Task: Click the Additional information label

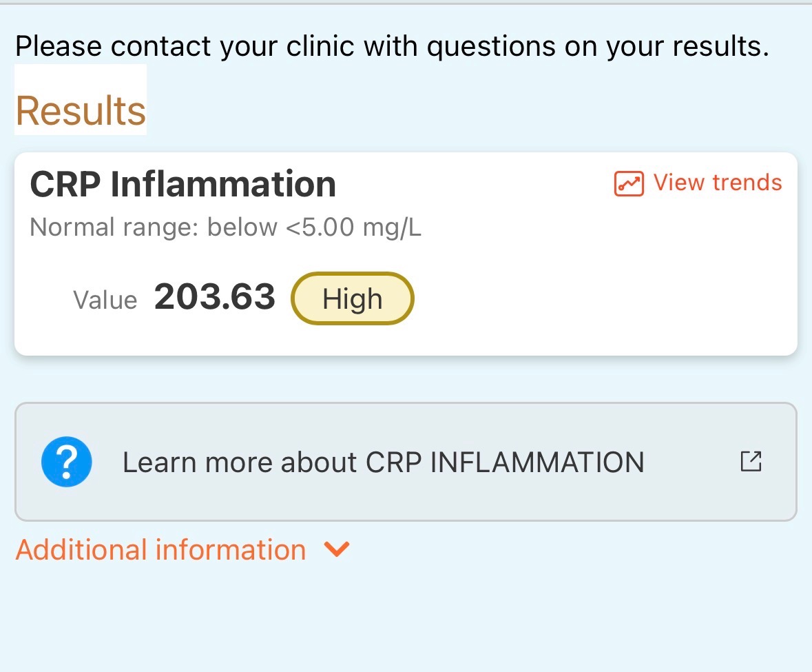Action: (160, 550)
